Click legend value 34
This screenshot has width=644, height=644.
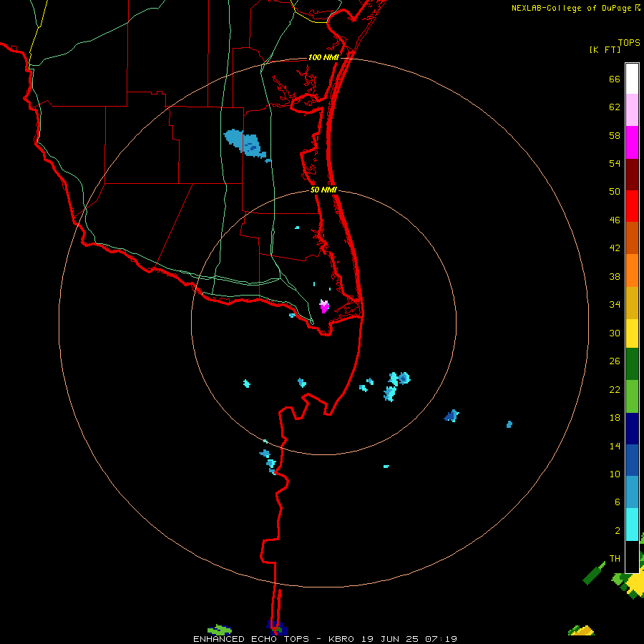pyautogui.click(x=615, y=305)
